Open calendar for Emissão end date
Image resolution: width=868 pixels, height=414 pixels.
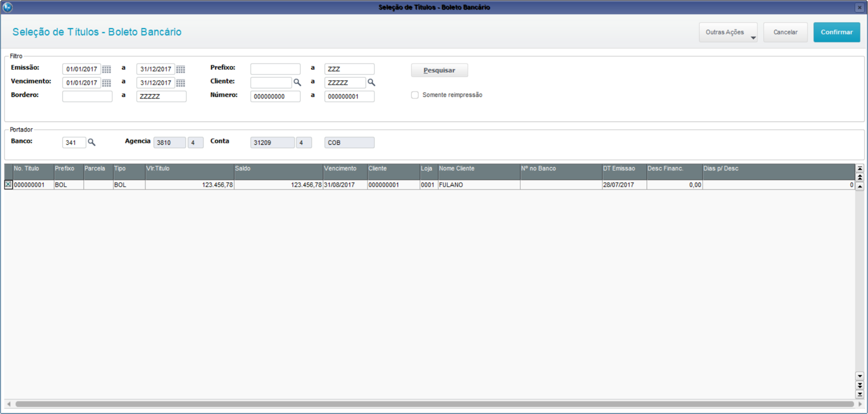point(180,69)
